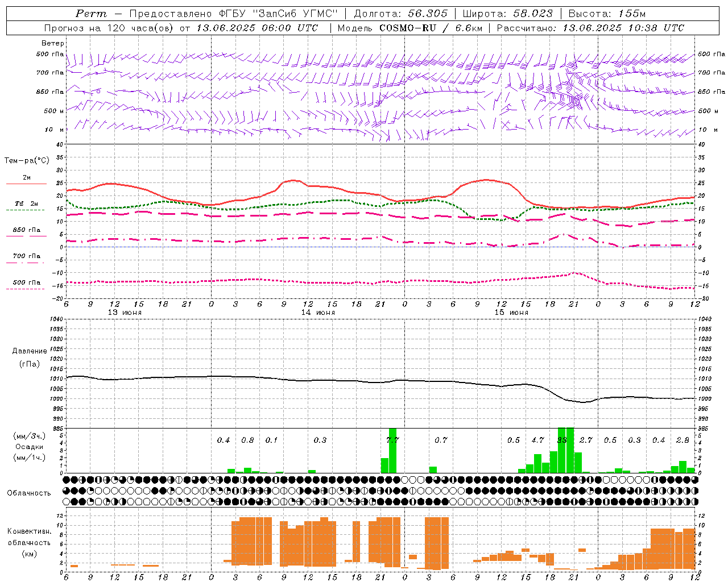Select the "Широта: 58.023" latitude value
This screenshot has width=728, height=582.
[507, 14]
